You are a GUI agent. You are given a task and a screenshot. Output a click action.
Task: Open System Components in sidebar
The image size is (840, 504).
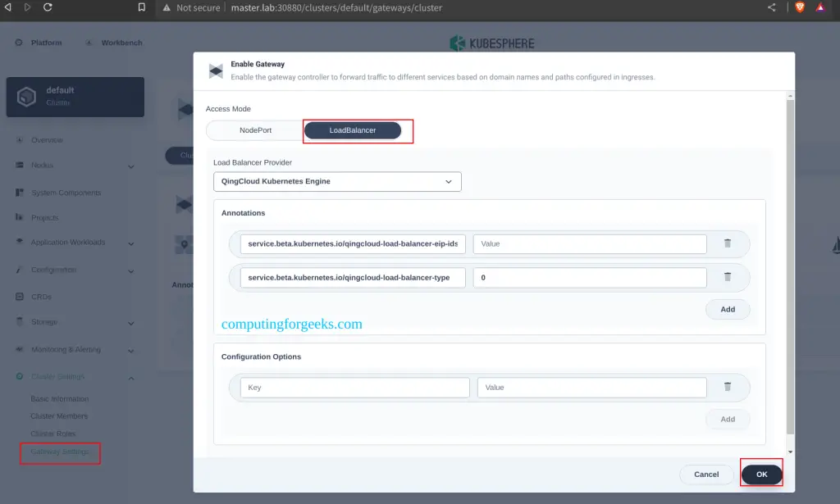[x=66, y=193]
